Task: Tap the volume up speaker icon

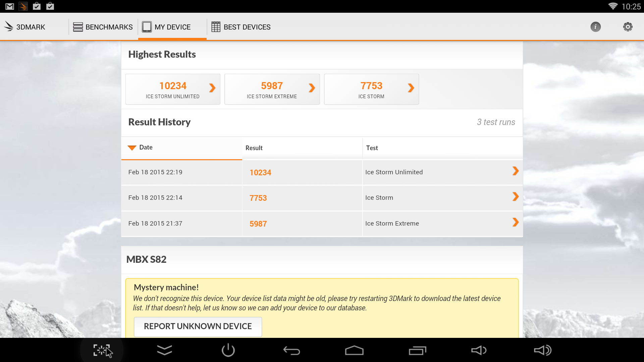Action: (x=542, y=350)
